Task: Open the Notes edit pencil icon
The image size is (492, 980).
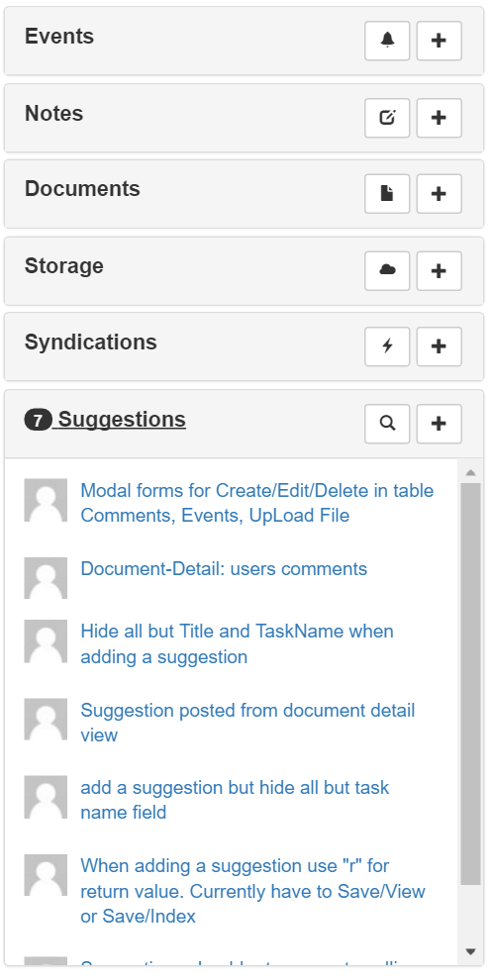Action: click(x=387, y=118)
